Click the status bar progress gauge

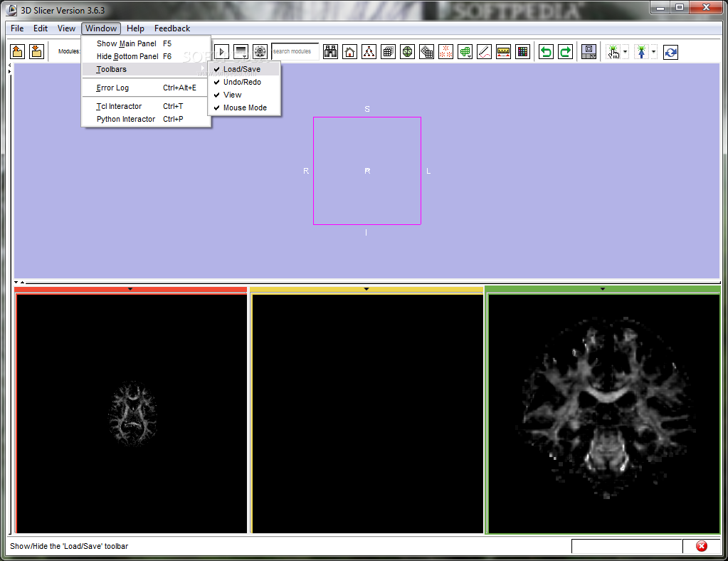tap(627, 546)
